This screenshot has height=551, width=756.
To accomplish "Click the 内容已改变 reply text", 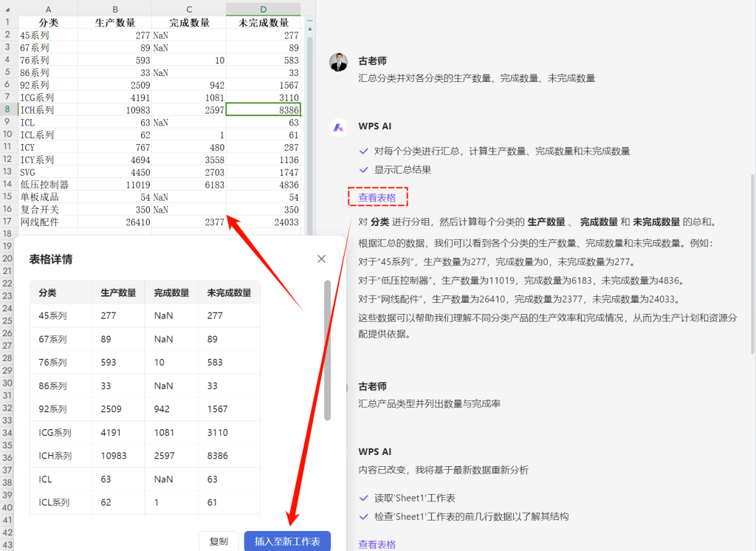I will (x=443, y=470).
